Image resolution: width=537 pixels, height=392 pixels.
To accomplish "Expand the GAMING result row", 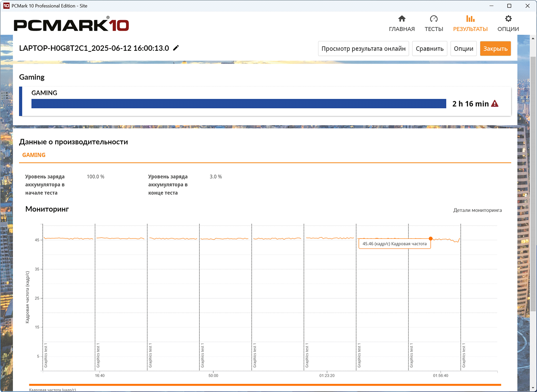I will (265, 101).
